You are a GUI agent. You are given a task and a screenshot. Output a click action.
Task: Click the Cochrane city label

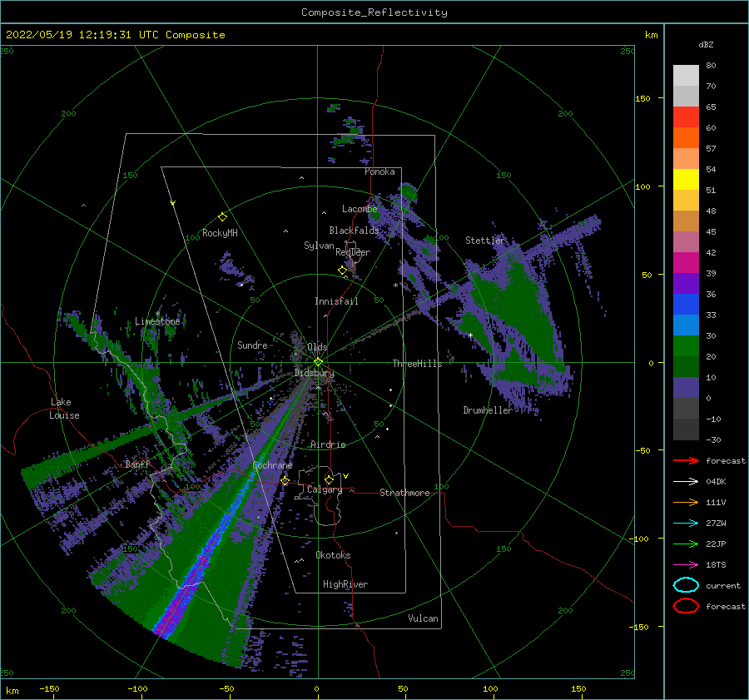(x=272, y=465)
